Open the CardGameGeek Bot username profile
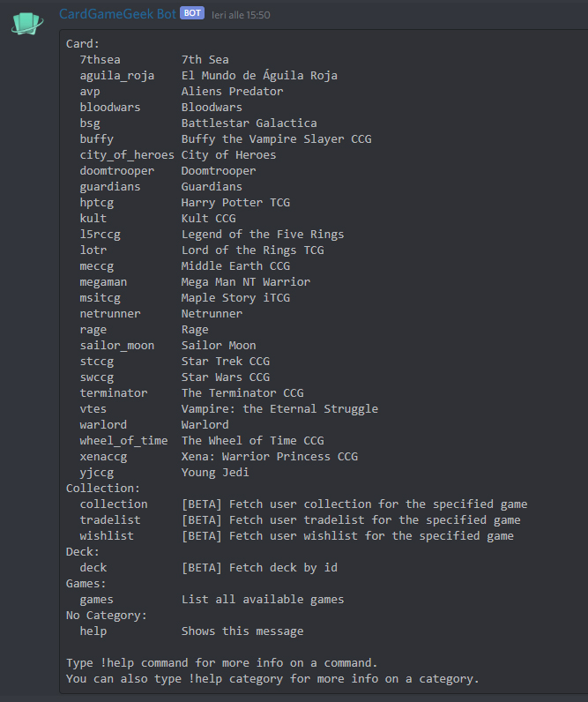This screenshot has height=702, width=588. 117,14
